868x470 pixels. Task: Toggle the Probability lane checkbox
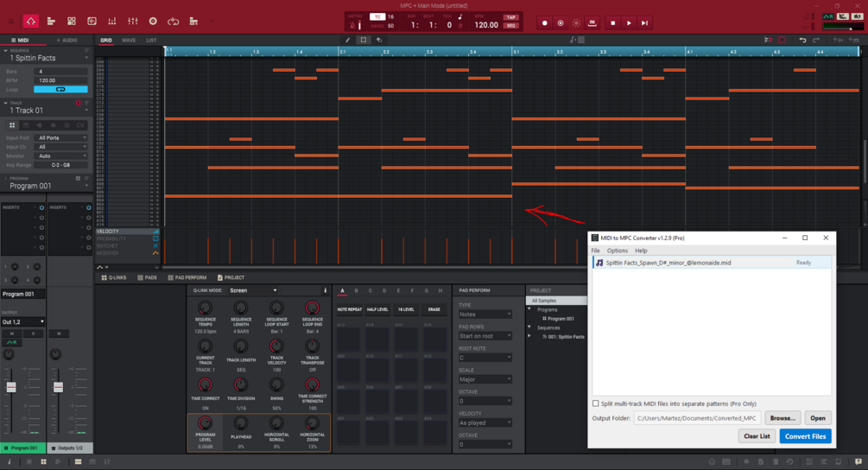155,238
